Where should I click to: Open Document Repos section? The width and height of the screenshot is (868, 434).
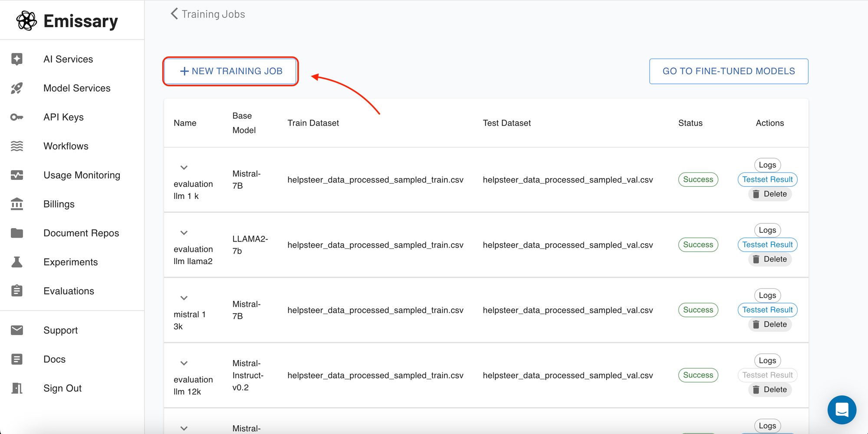tap(81, 233)
